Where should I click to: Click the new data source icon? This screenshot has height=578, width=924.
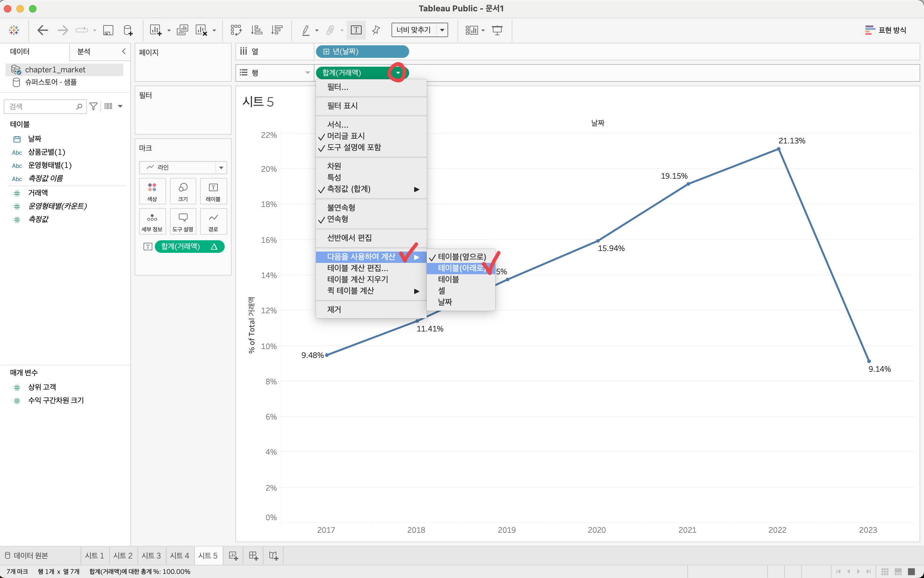(128, 30)
